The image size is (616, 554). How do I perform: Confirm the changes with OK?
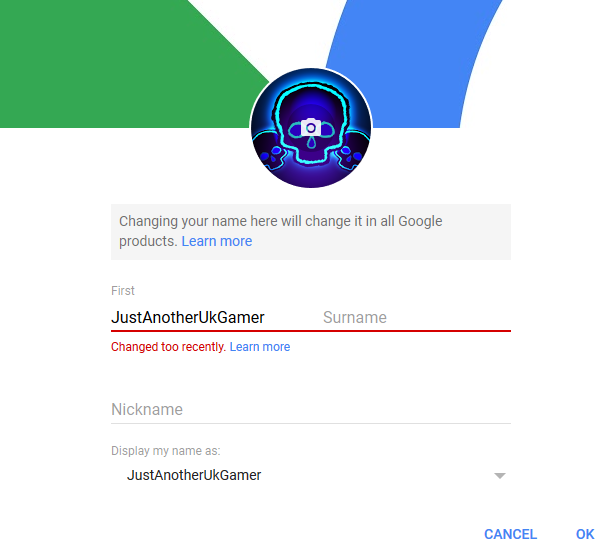coord(585,534)
